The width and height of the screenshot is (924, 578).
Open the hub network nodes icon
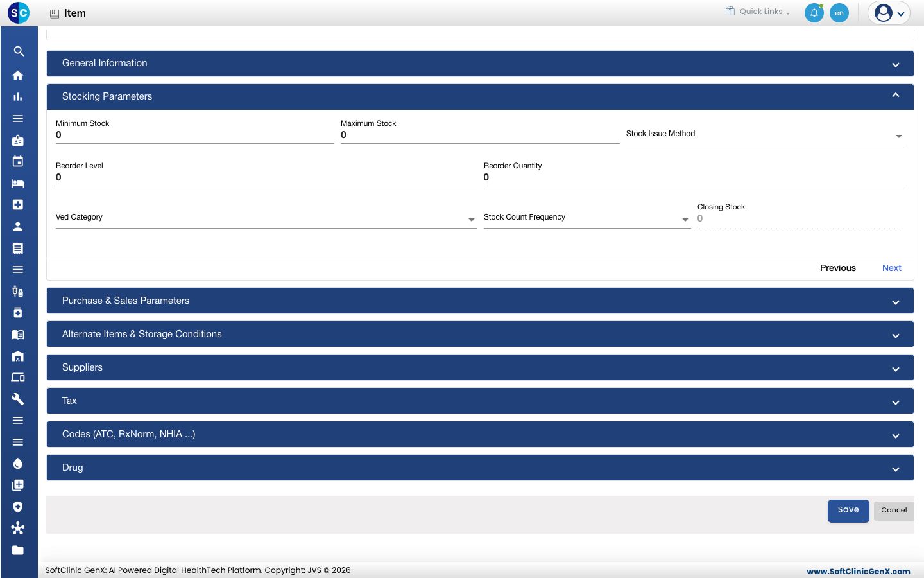[x=18, y=529]
